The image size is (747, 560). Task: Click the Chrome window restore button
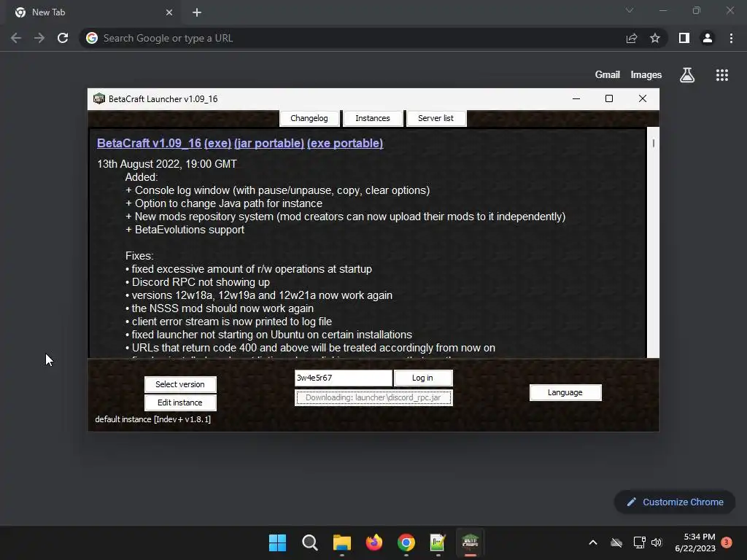pos(697,10)
